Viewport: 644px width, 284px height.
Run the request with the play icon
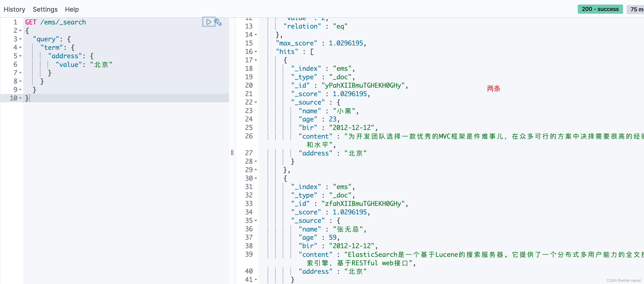click(x=209, y=22)
